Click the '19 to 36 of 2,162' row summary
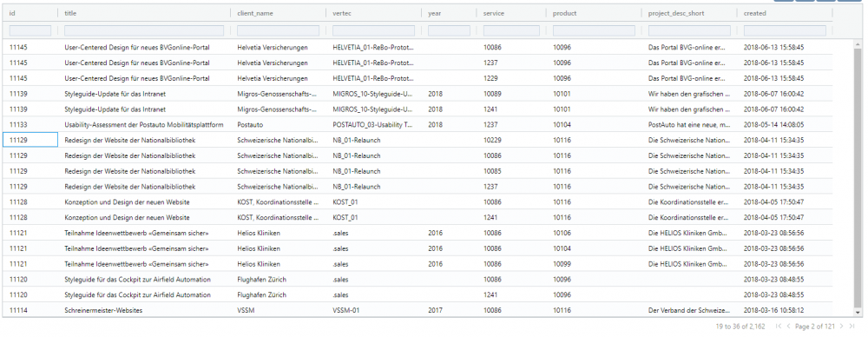Image resolution: width=868 pixels, height=337 pixels. (x=740, y=327)
